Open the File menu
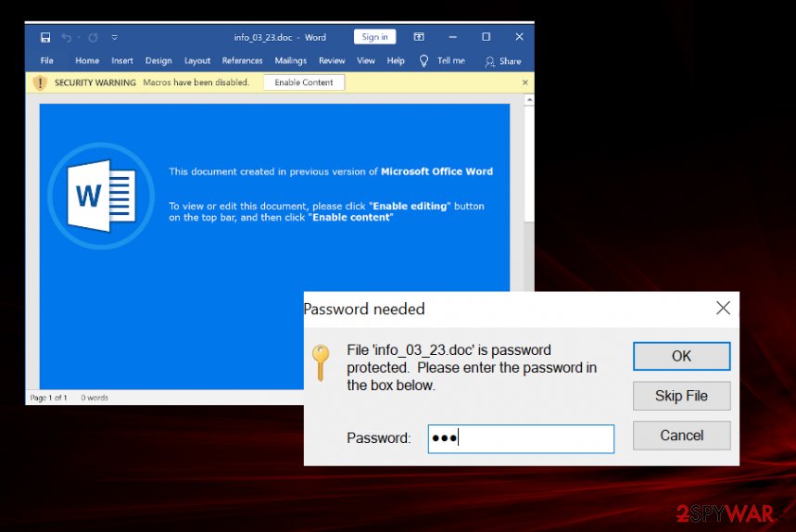 (x=46, y=61)
